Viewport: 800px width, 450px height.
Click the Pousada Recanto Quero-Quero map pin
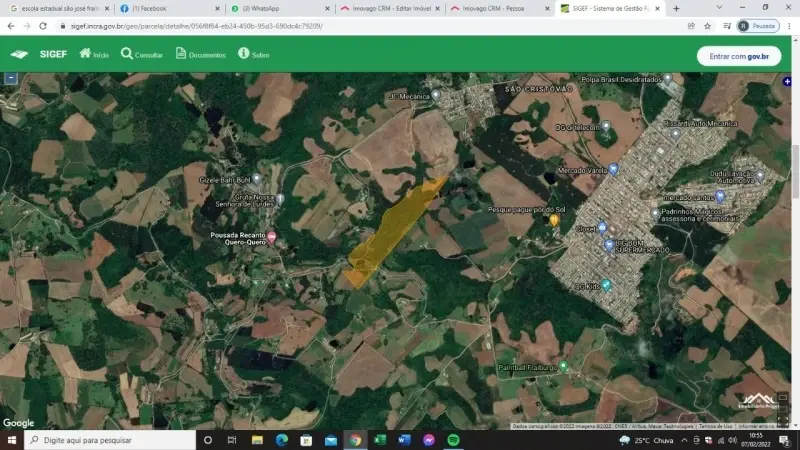click(x=271, y=238)
